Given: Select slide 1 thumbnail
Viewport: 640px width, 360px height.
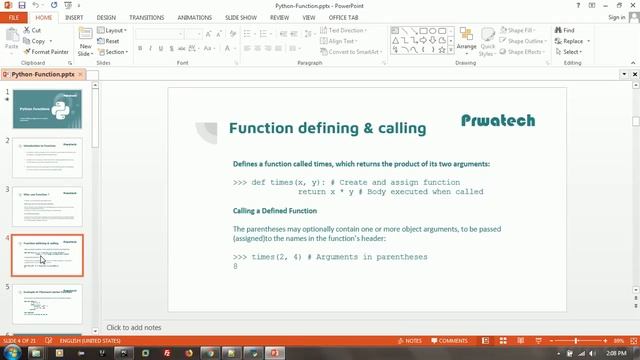Looking at the screenshot, I should 47,109.
